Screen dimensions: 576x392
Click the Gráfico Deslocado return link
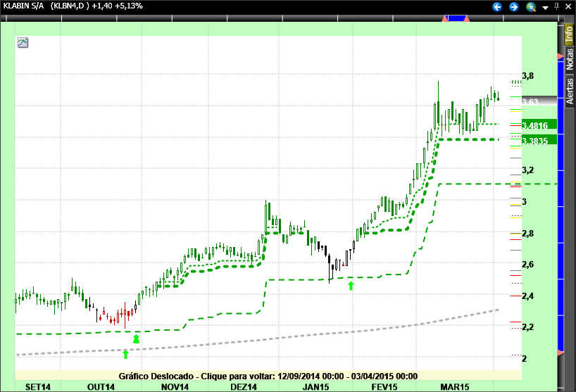pyautogui.click(x=268, y=376)
